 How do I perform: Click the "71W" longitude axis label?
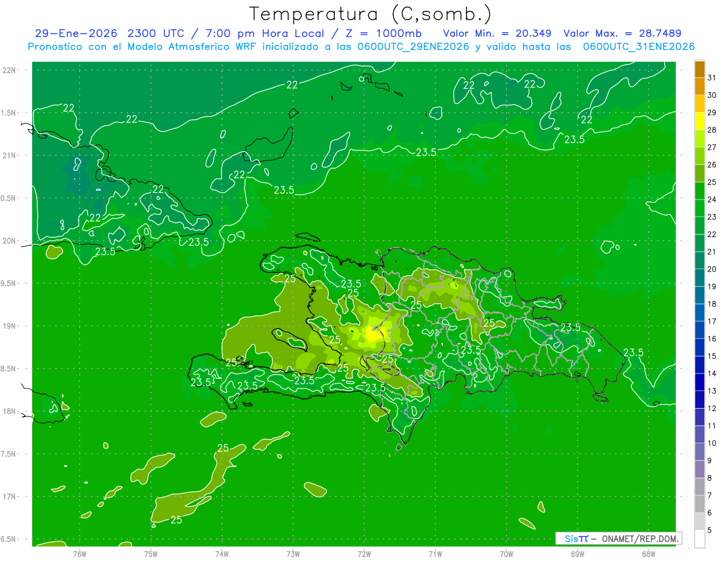pos(435,554)
